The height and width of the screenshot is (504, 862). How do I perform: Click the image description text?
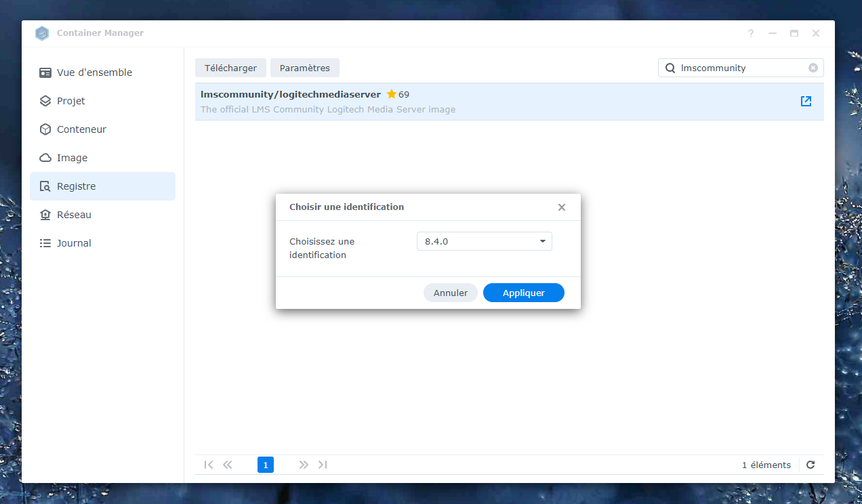tap(328, 109)
